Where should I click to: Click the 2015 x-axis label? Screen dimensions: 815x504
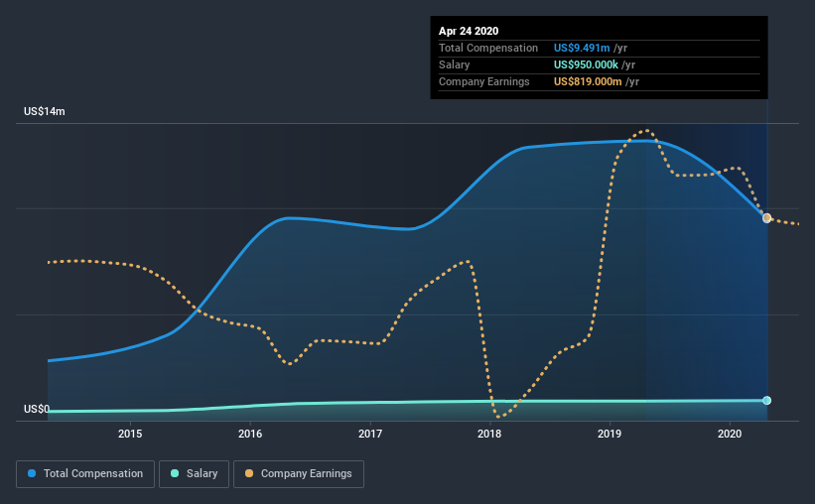[130, 434]
